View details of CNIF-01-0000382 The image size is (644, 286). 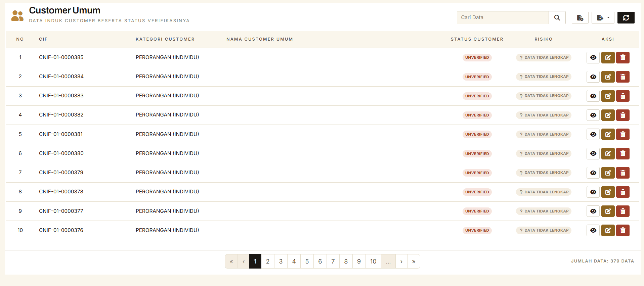[x=593, y=115]
